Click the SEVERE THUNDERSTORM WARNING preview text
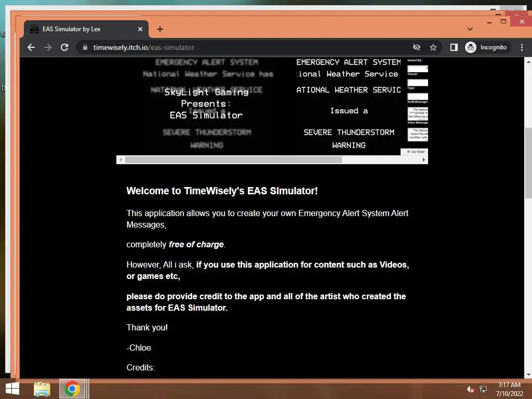Viewport: 532px width, 399px height. (x=349, y=138)
